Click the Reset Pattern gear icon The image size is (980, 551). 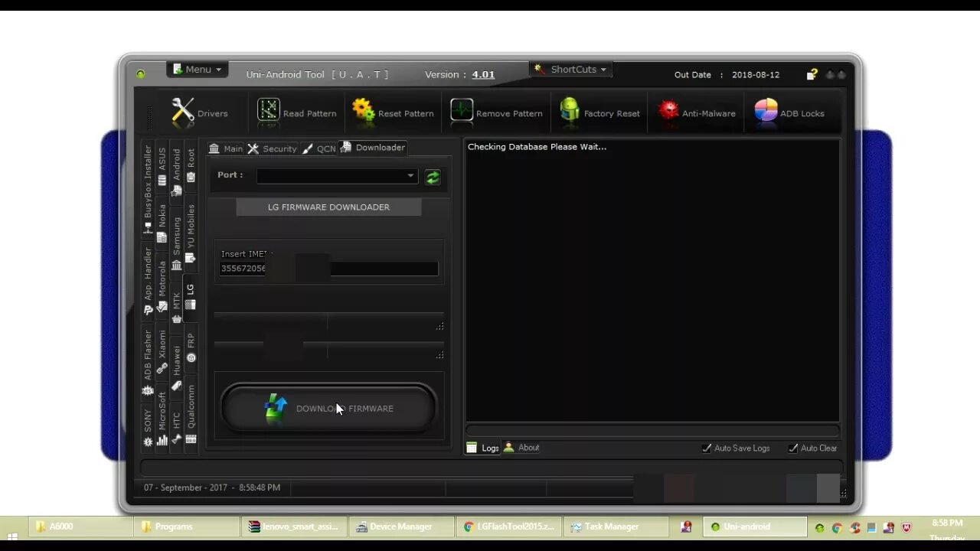(x=363, y=109)
